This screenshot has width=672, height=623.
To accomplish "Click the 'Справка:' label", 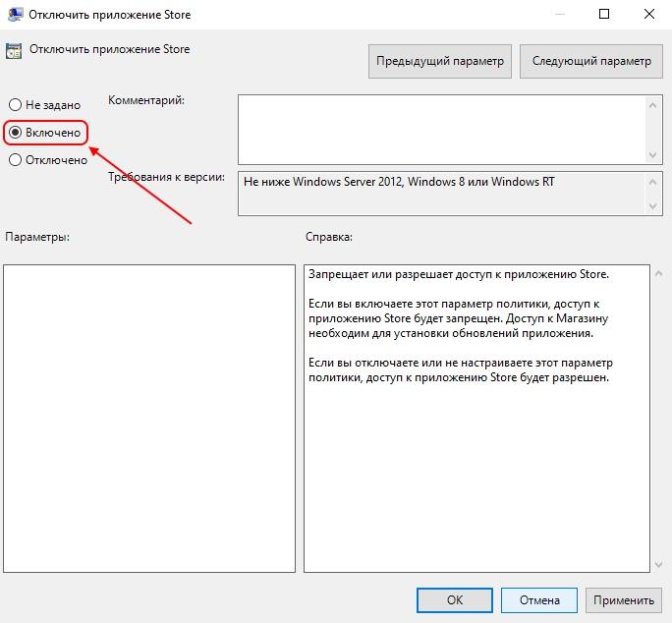I will (329, 237).
